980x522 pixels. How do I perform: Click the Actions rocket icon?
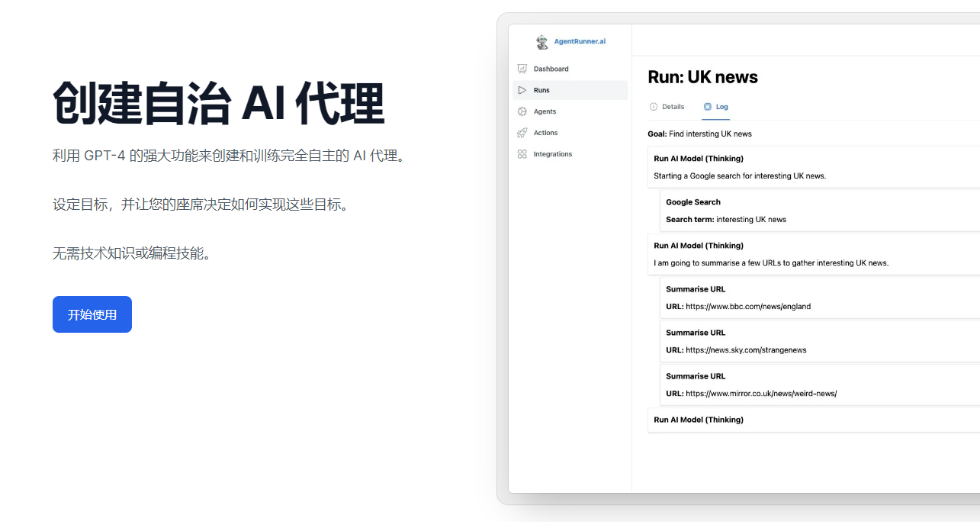522,133
